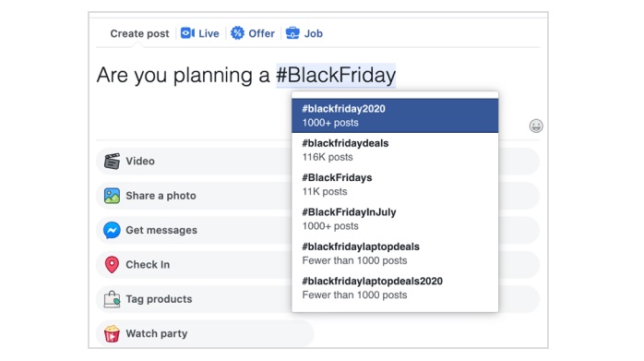The width and height of the screenshot is (644, 361).
Task: Click the Watch party button label
Action: coord(157,333)
